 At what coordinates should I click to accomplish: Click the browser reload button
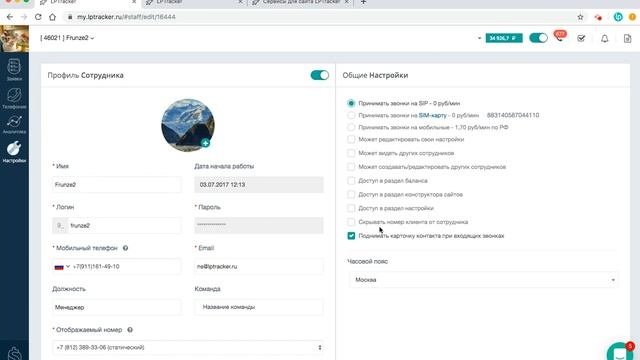pyautogui.click(x=38, y=17)
